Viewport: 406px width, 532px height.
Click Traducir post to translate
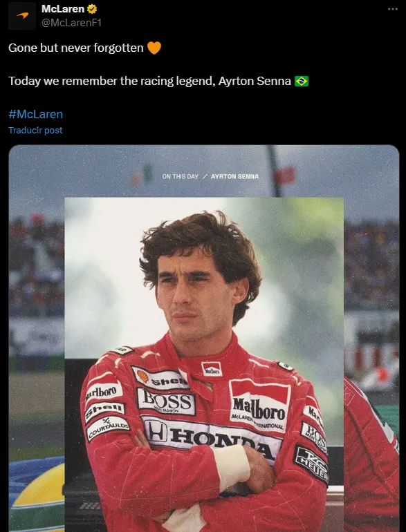point(35,131)
